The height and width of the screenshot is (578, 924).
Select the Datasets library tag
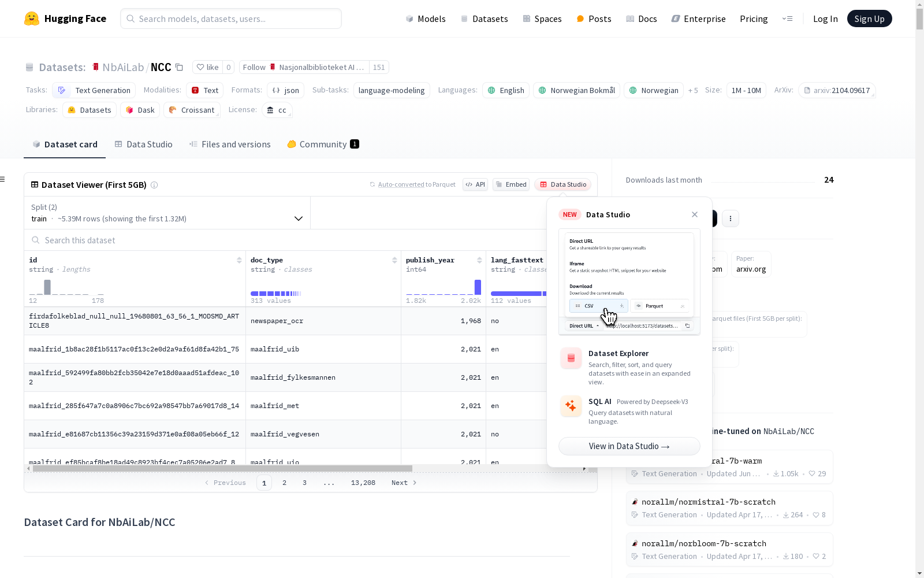pyautogui.click(x=90, y=110)
